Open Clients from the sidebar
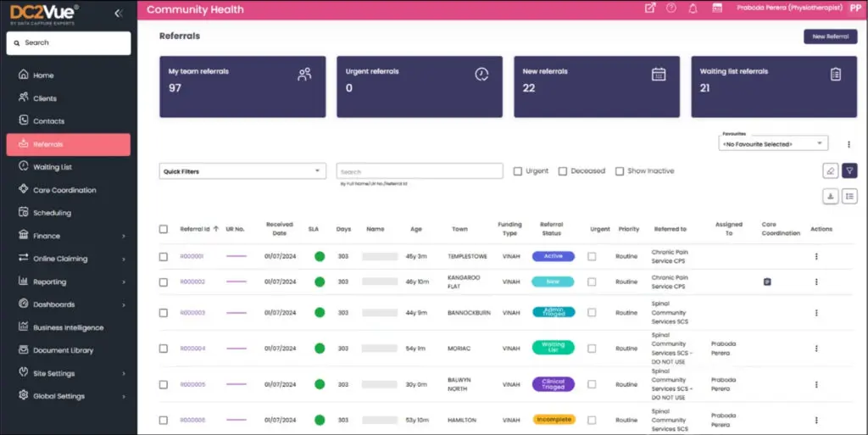This screenshot has width=868, height=435. click(45, 98)
